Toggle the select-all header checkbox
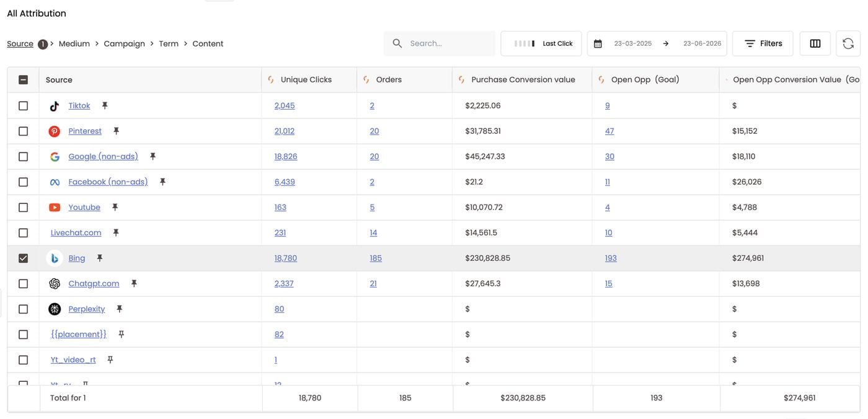 [x=23, y=80]
